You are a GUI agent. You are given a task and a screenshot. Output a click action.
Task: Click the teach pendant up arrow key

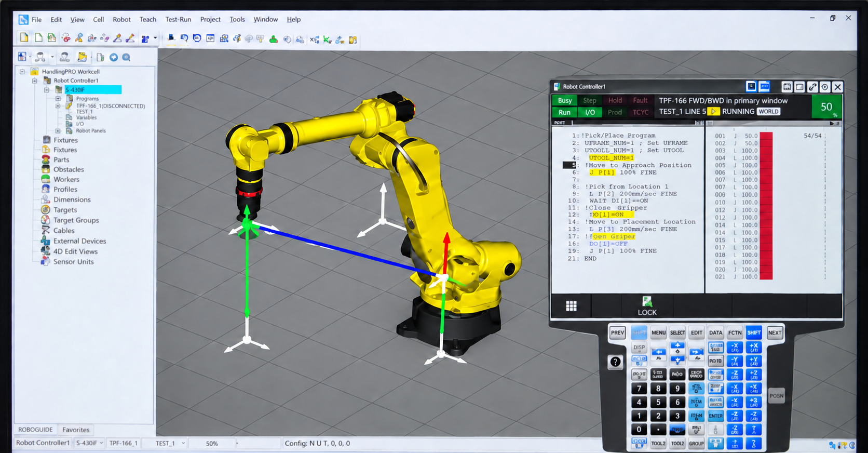677,345
